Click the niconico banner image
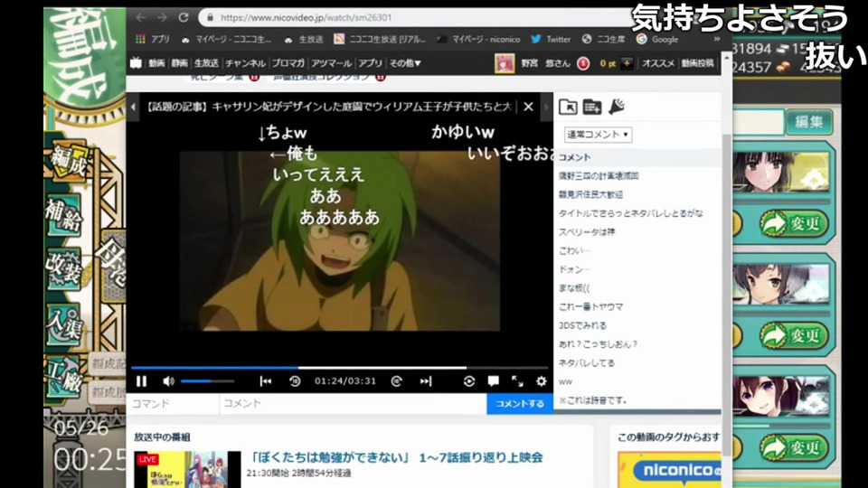Viewport: 868px width, 488px height. [669, 470]
